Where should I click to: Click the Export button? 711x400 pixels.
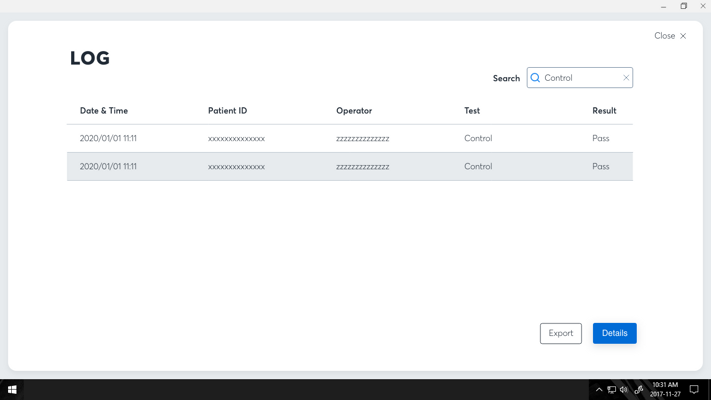coord(560,333)
